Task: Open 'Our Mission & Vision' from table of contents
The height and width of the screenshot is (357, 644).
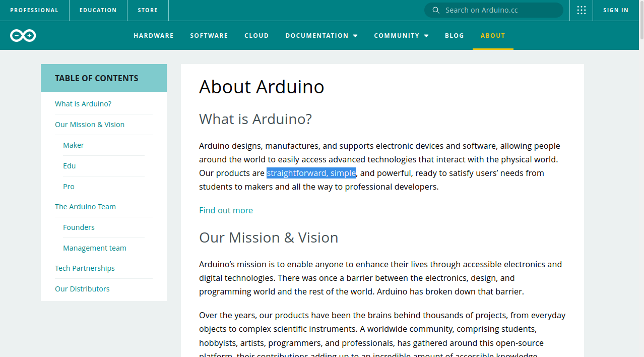Action: point(89,124)
